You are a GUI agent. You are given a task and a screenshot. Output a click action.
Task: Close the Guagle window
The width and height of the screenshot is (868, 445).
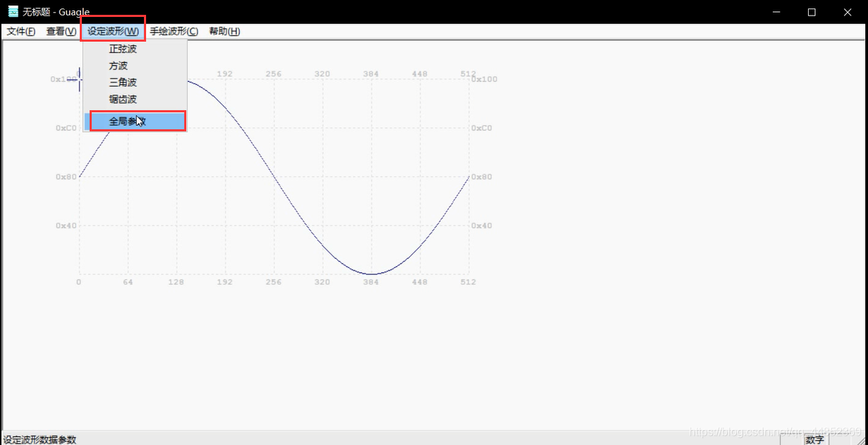pyautogui.click(x=848, y=12)
